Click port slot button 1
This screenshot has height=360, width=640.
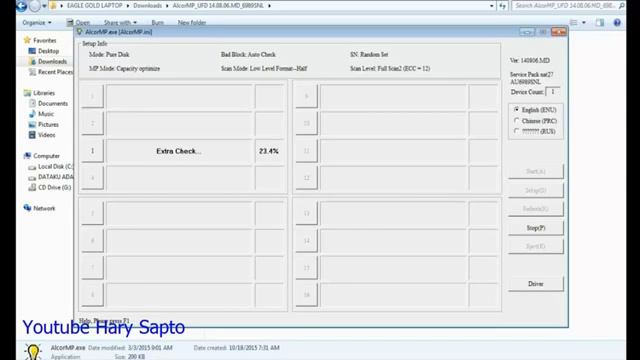(x=93, y=96)
